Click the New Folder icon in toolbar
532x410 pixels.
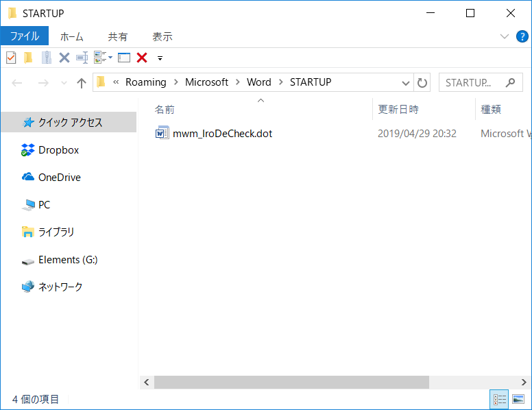pos(28,58)
